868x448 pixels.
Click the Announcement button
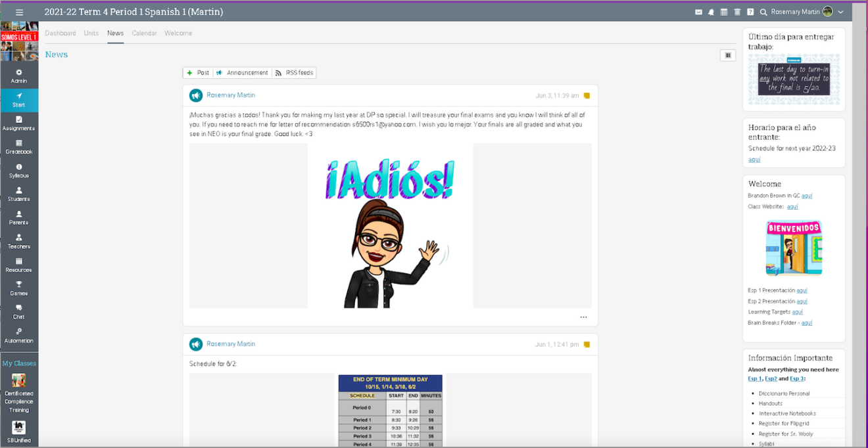[x=242, y=73]
